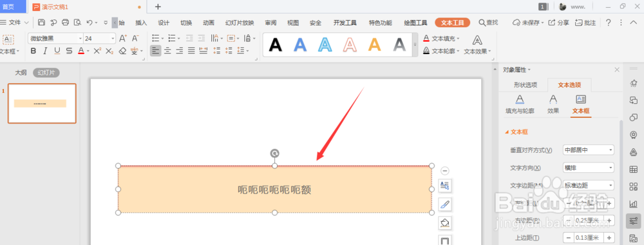Viewport: 644px width, 245px height.
Task: Click the decrease indent icon
Action: [x=189, y=38]
